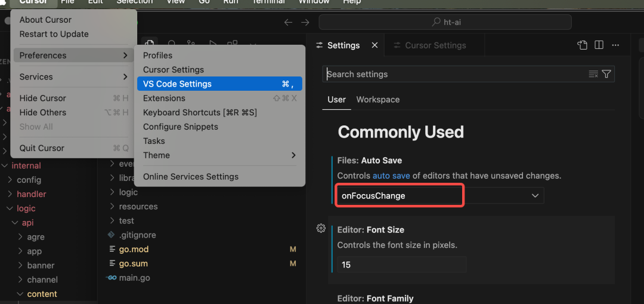Viewport: 644px width, 304px height.
Task: Choose Online Services Settings
Action: click(x=219, y=176)
